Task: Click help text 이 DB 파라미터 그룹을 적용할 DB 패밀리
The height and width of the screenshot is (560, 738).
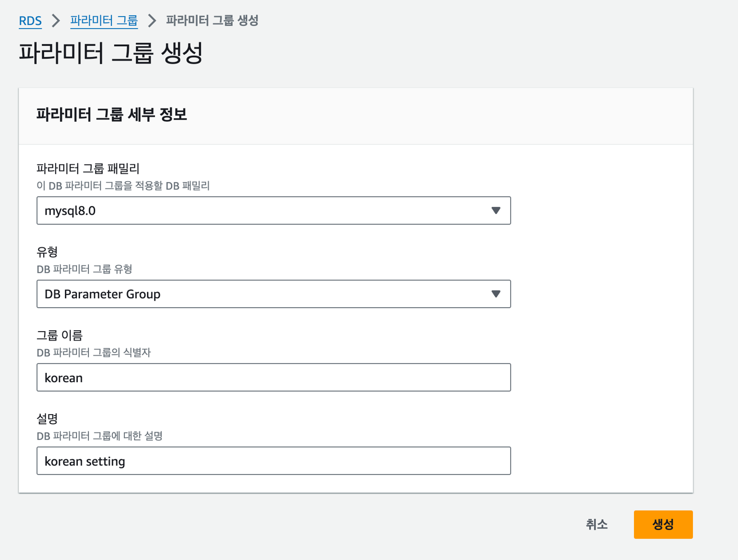Action: pos(123,186)
